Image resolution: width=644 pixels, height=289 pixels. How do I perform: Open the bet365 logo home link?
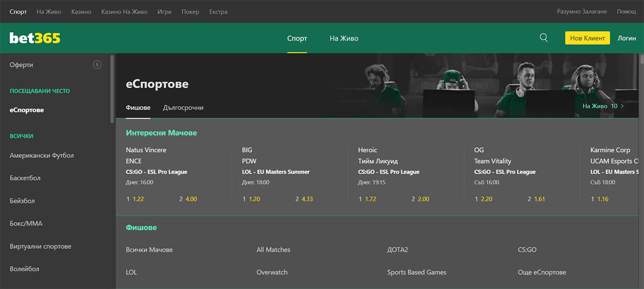pyautogui.click(x=35, y=38)
